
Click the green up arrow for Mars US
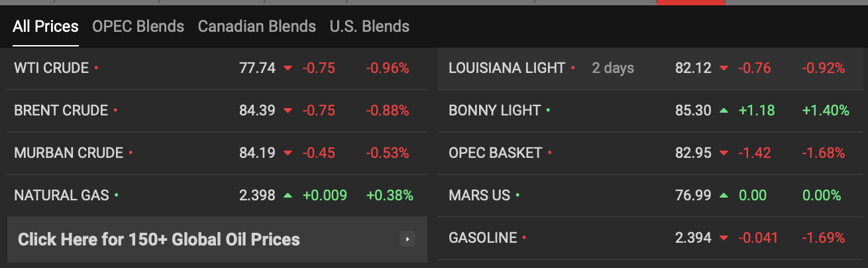click(724, 196)
